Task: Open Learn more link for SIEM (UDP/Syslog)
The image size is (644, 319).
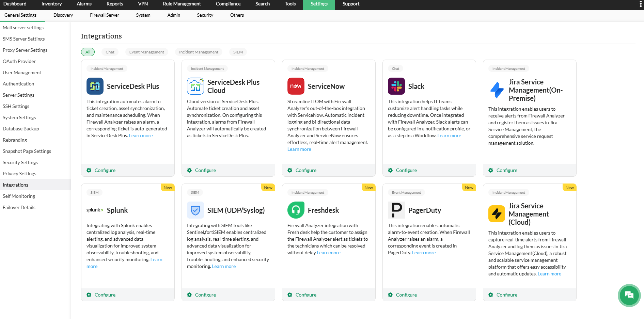Action: point(224,266)
